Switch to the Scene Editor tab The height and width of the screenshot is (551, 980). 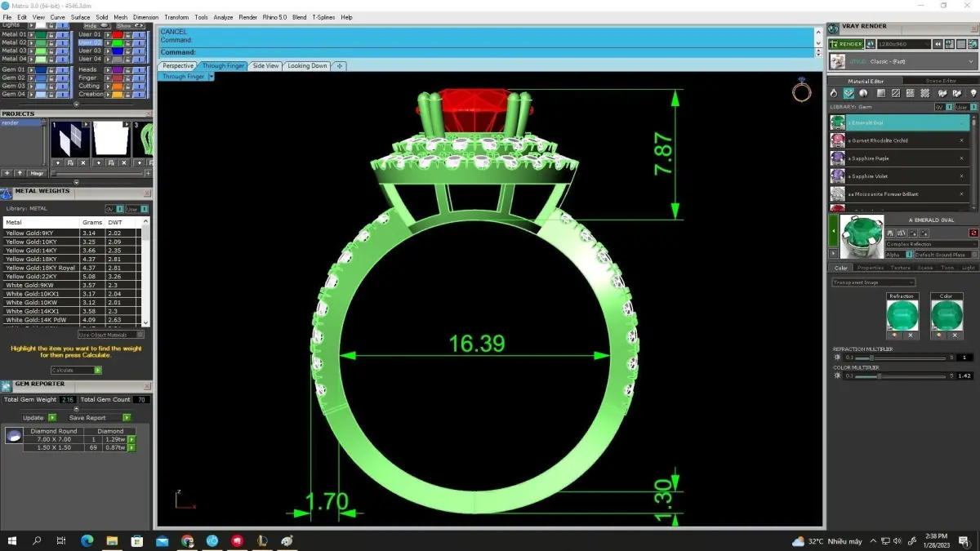coord(941,81)
